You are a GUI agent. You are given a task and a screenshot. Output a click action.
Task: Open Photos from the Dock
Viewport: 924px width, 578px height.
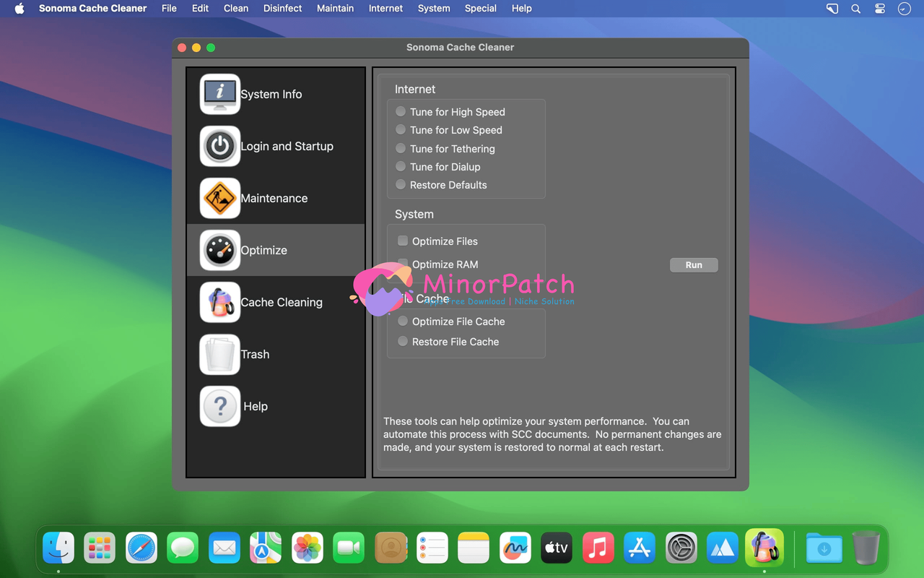[x=308, y=548]
